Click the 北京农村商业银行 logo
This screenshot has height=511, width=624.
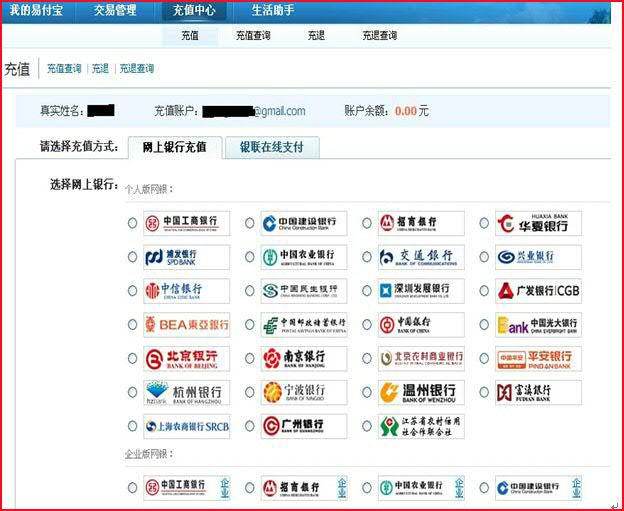pos(421,359)
